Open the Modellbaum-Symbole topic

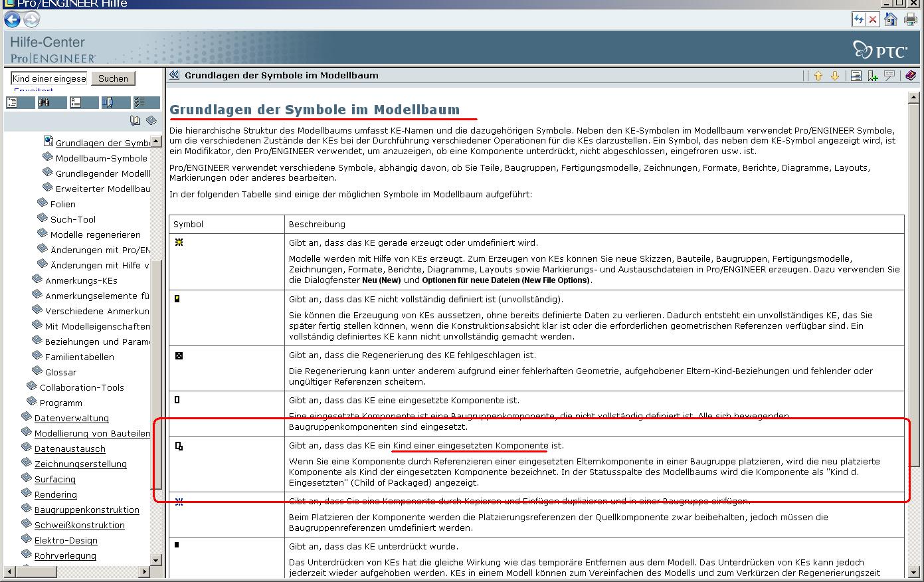pyautogui.click(x=102, y=158)
